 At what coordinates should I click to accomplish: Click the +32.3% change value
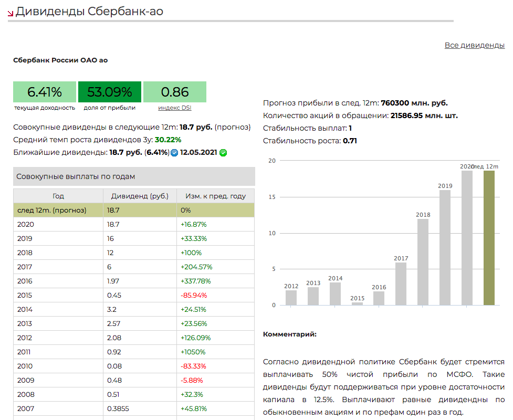(x=192, y=394)
